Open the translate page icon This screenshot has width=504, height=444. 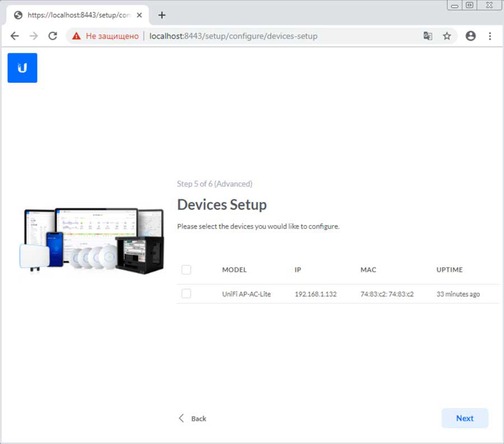[427, 36]
